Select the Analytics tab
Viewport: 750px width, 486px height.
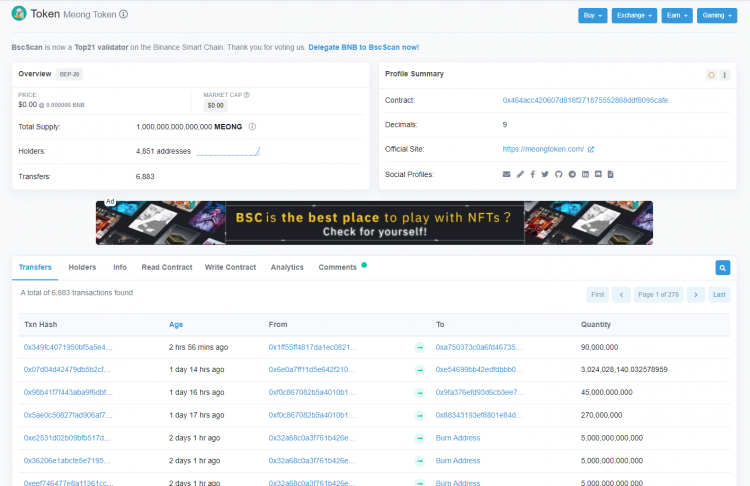[x=287, y=267]
